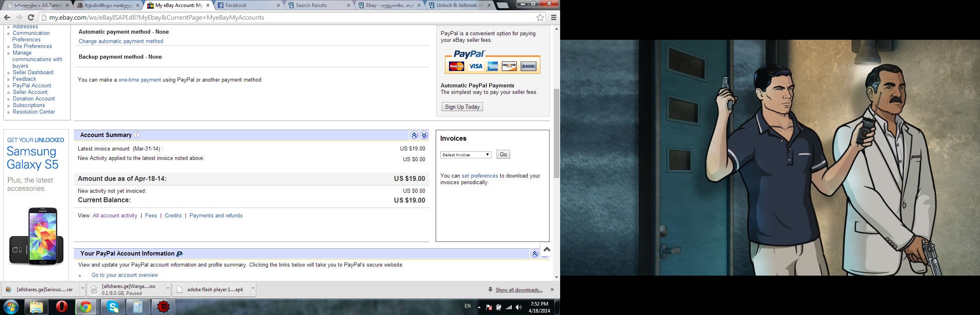Open options arrow for the Serious .rar download
980x315 pixels.
point(82,289)
